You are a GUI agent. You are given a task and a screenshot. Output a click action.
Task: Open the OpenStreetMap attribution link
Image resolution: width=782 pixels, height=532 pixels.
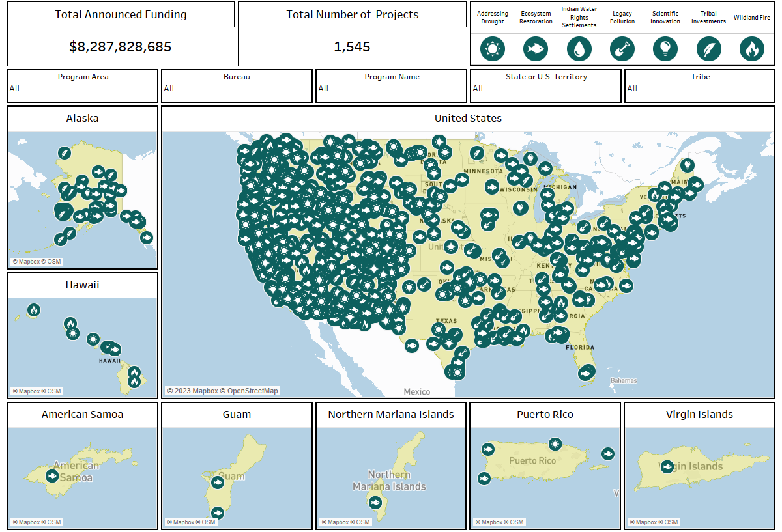click(254, 389)
